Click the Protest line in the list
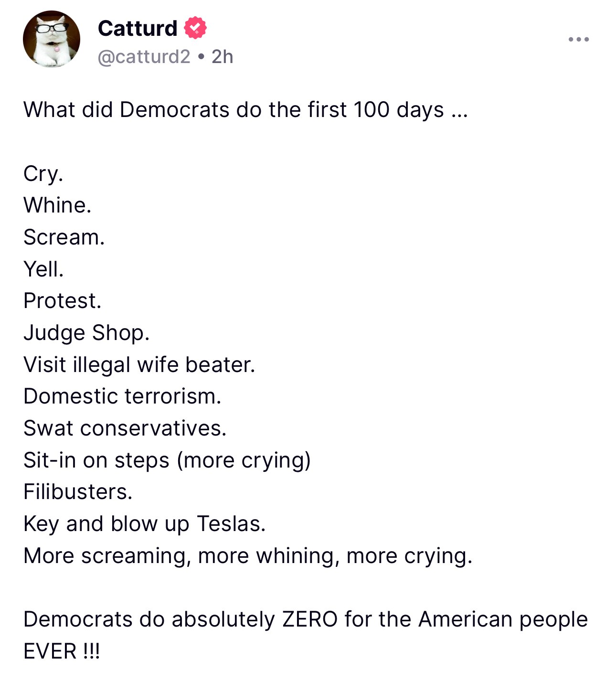The image size is (616, 681). [x=63, y=300]
